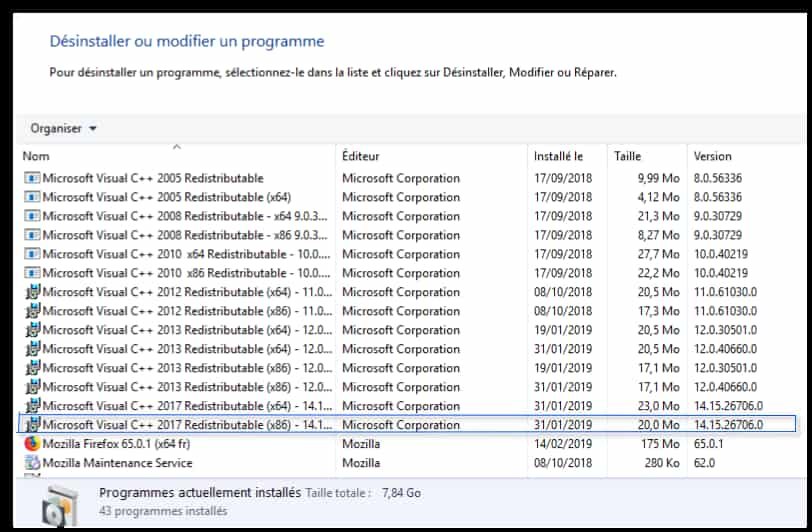
Task: Select Visual C++ 2008 Redistributable - x64 9.0.3 name
Action: pyautogui.click(x=185, y=216)
